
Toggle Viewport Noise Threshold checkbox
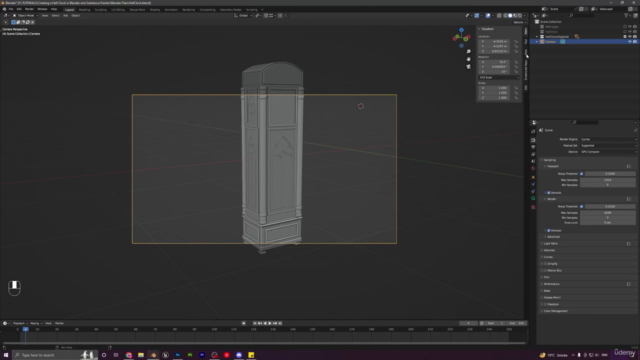(582, 174)
